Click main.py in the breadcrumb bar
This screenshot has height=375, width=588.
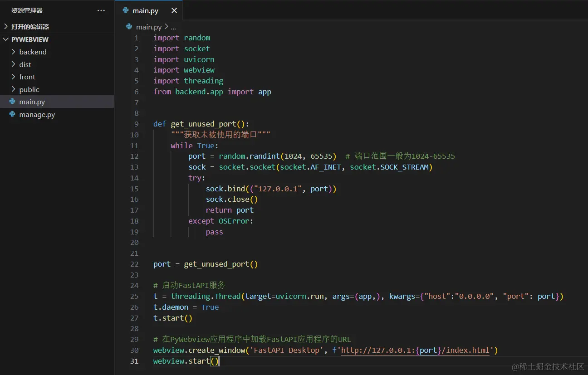pos(149,27)
